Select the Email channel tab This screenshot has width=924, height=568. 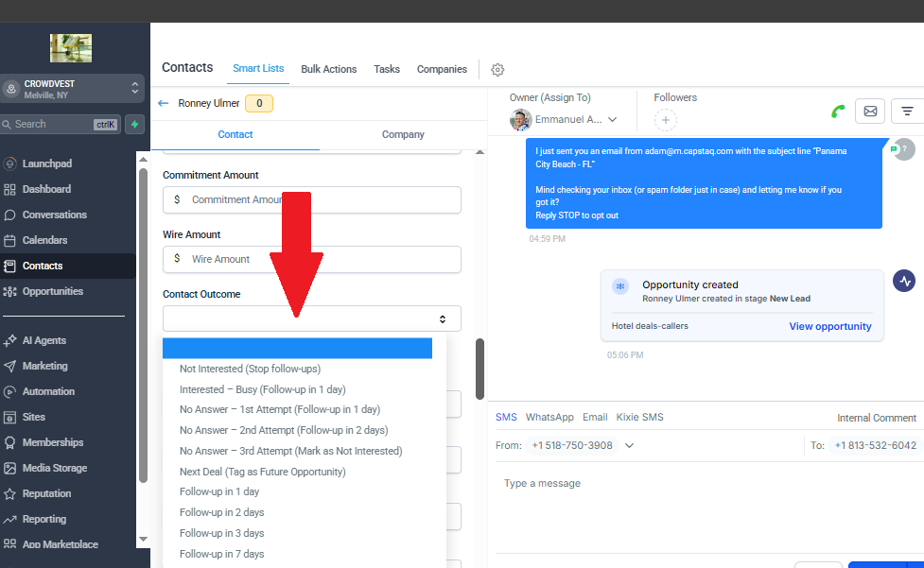(x=595, y=417)
